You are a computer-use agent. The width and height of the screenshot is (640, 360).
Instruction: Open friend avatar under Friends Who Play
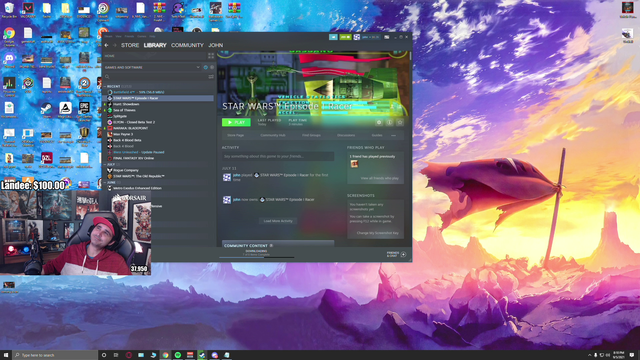click(354, 164)
